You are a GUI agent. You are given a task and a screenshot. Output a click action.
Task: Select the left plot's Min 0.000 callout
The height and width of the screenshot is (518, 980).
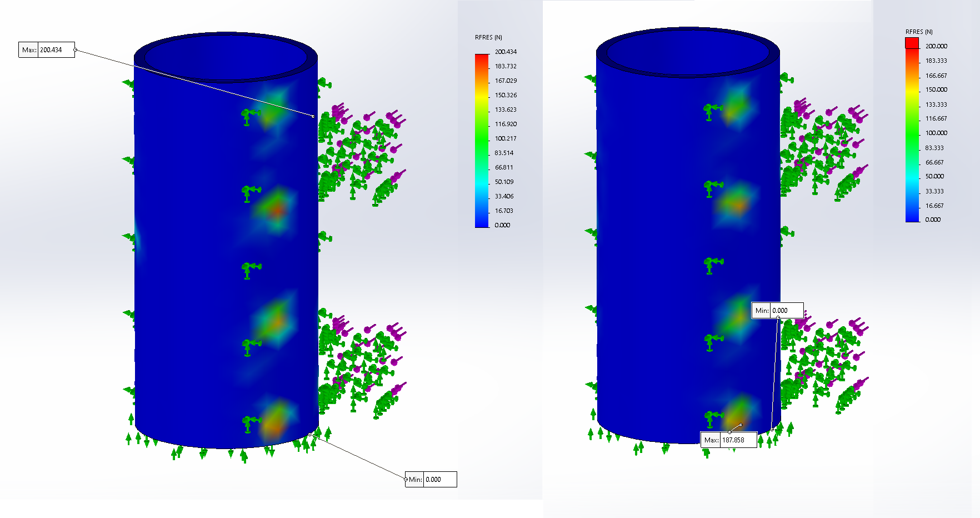431,479
